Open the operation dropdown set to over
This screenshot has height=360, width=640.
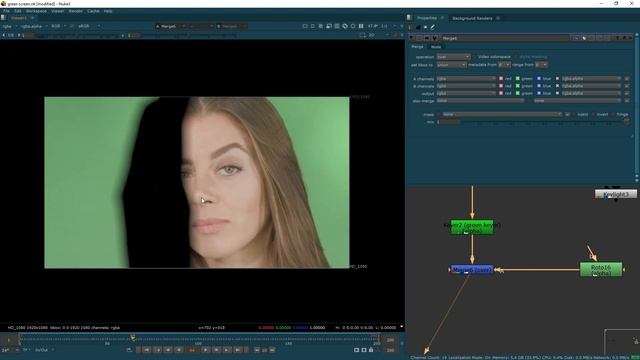point(453,57)
